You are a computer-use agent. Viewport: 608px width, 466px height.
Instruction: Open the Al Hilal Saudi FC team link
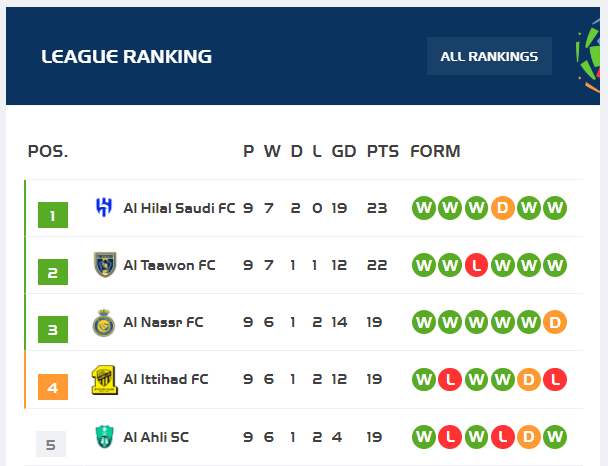click(x=179, y=208)
